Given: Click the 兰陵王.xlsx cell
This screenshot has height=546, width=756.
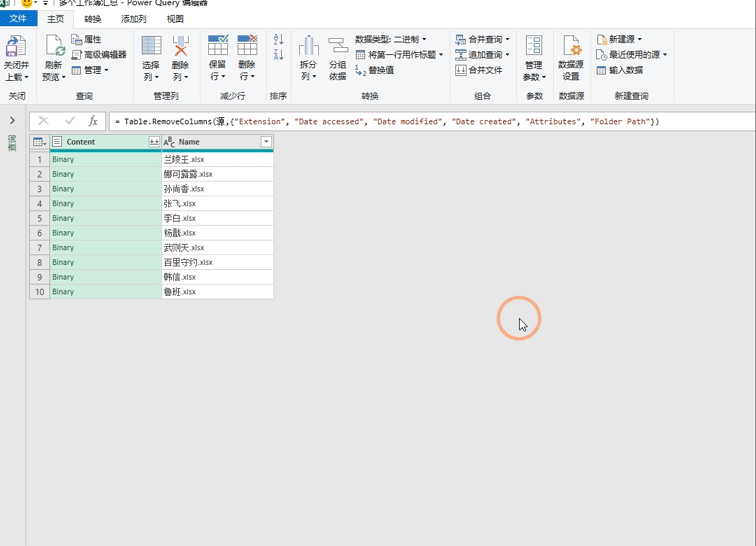Looking at the screenshot, I should (x=217, y=159).
